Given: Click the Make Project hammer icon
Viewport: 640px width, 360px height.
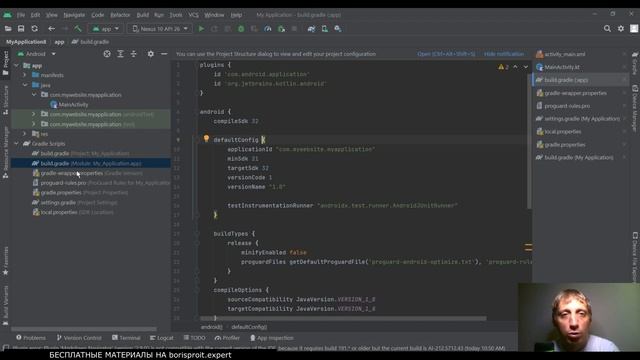Looking at the screenshot, I should (x=78, y=29).
